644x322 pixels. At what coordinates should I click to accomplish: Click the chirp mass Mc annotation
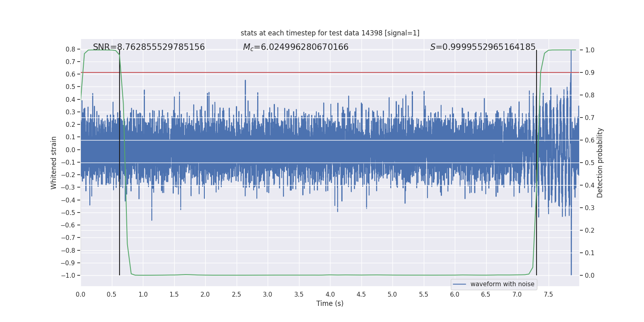click(x=295, y=47)
